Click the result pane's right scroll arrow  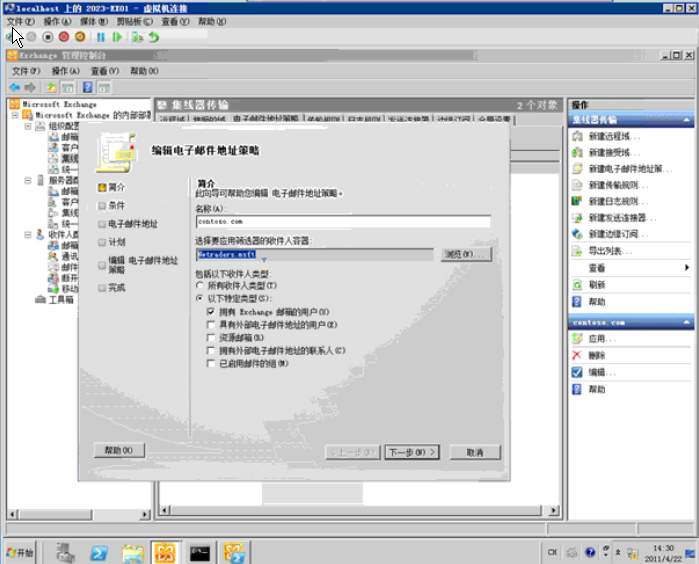coord(553,510)
